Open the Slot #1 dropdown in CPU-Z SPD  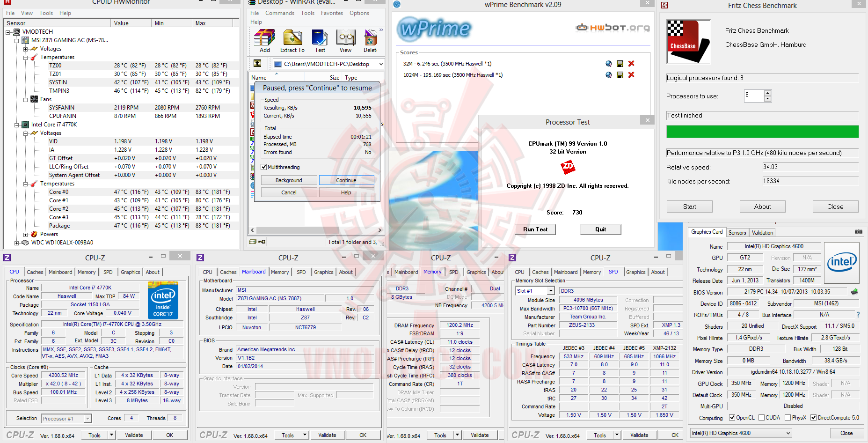551,291
